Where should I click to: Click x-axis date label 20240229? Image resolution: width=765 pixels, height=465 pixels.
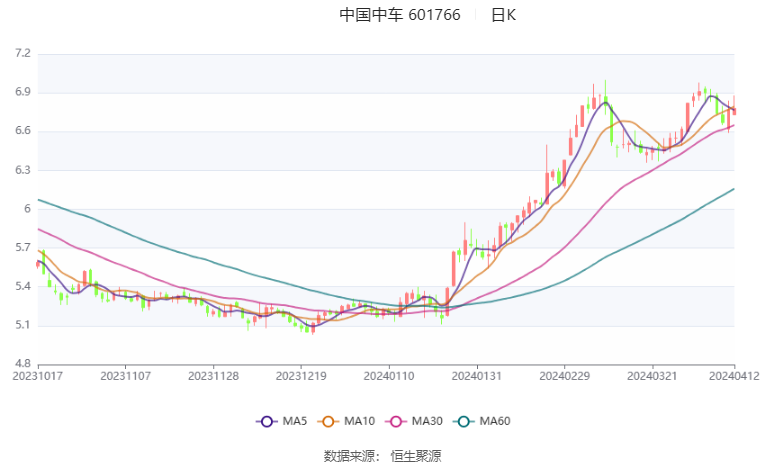[564, 376]
